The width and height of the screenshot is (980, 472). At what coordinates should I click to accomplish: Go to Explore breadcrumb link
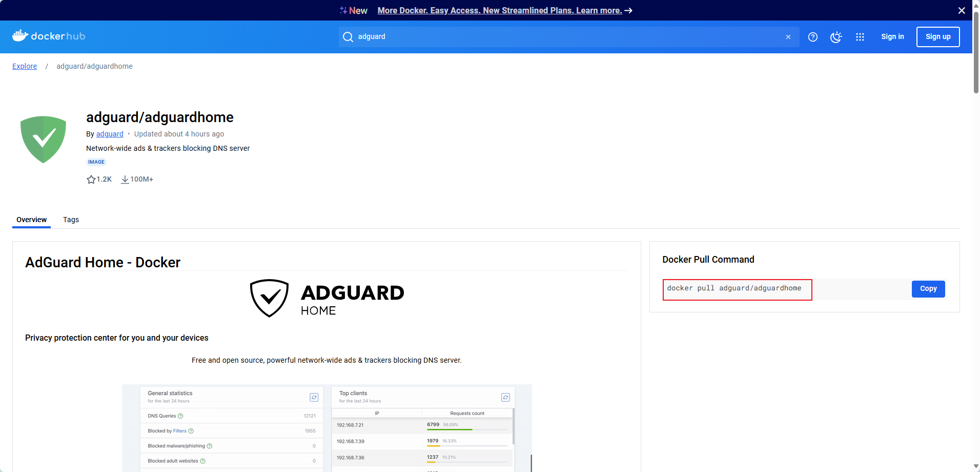pos(25,66)
